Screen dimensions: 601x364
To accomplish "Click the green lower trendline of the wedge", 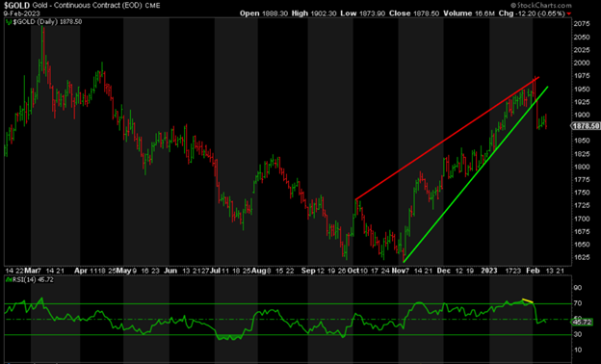I will click(x=475, y=174).
